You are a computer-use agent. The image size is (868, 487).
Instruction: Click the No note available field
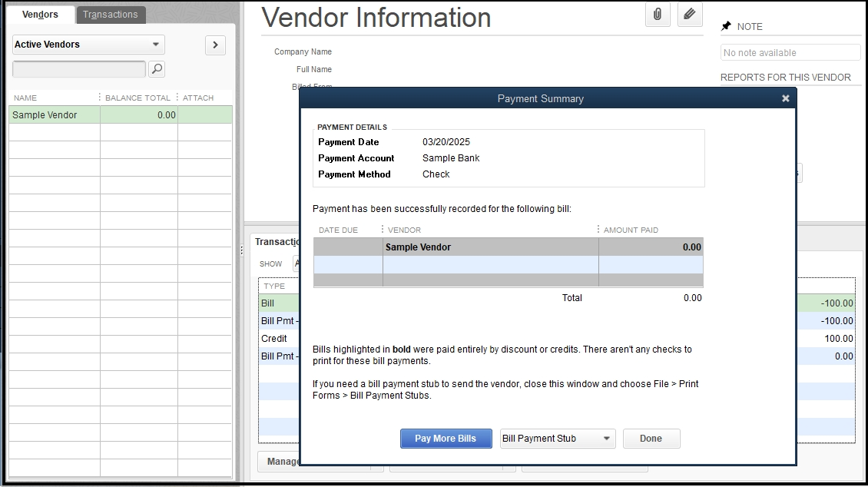click(x=790, y=53)
